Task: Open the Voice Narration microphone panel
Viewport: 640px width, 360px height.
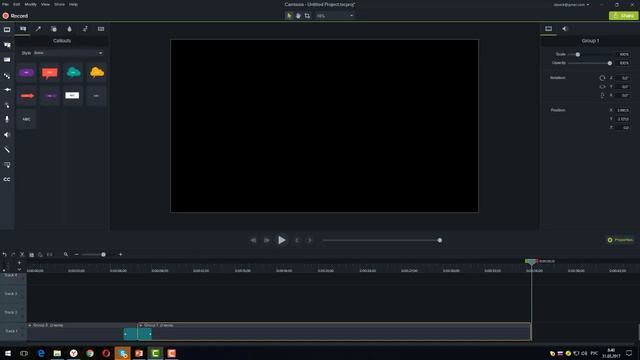Action: point(7,120)
